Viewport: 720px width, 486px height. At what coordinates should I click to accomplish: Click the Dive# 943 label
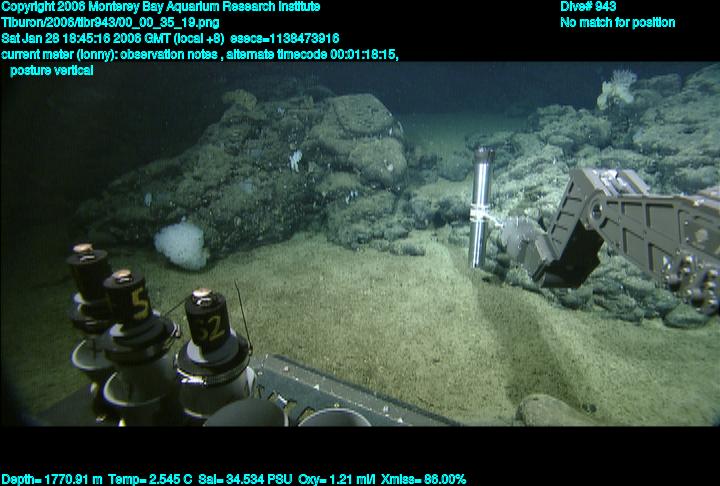[588, 7]
